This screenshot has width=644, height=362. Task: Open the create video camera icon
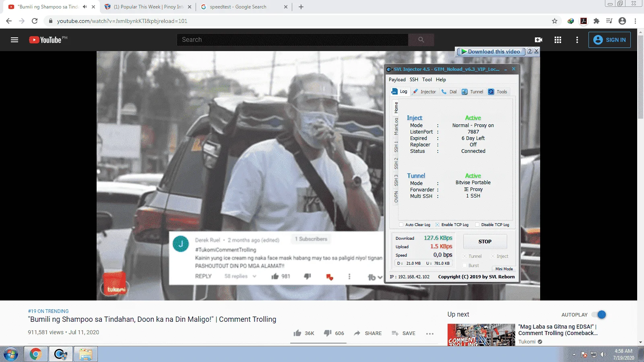pos(539,40)
